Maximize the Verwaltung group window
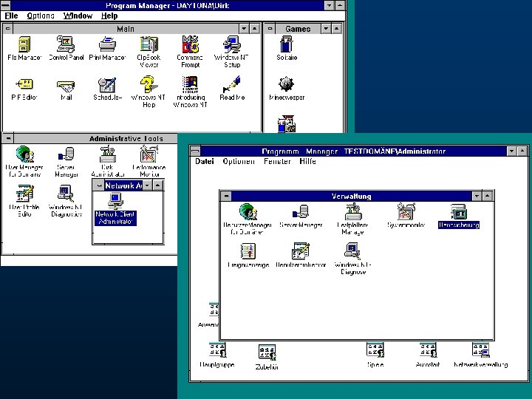The height and width of the screenshot is (399, 532). click(x=487, y=196)
